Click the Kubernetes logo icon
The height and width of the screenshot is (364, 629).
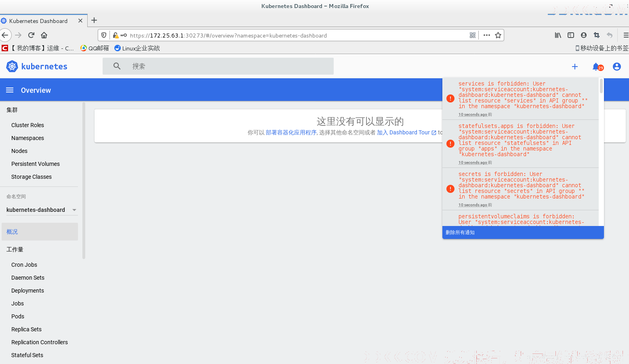(12, 66)
